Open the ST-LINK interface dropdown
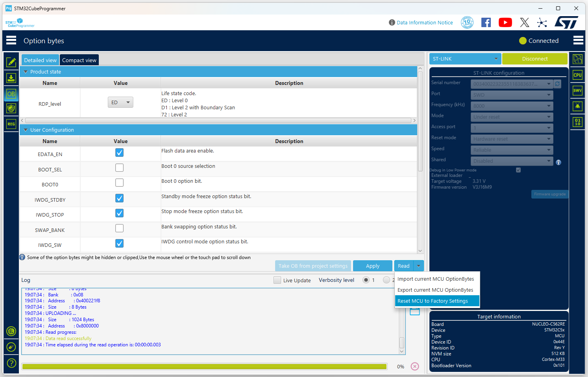 (x=465, y=59)
